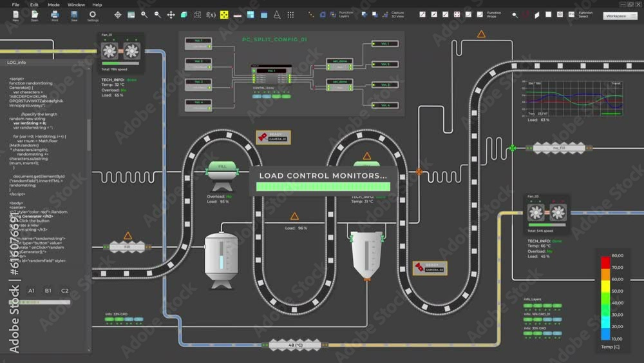Switch to the single blue pane icon
Screen dimensions: 644x363
tap(264, 15)
